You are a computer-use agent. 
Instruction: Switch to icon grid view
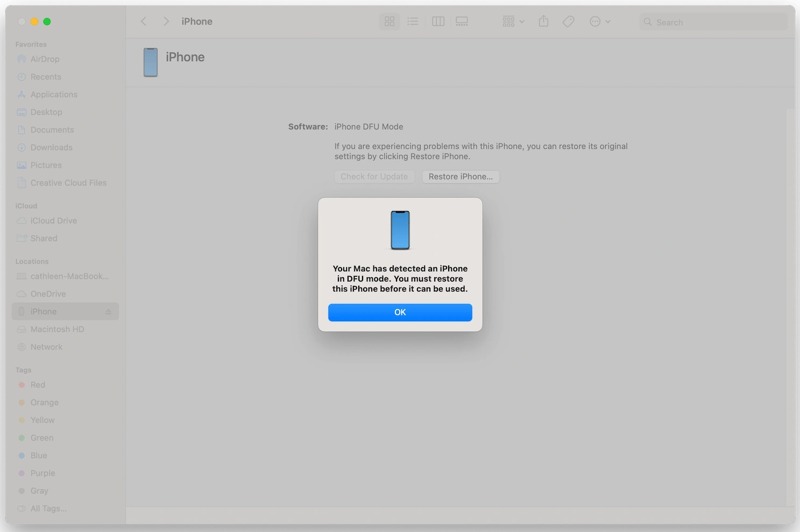(389, 21)
